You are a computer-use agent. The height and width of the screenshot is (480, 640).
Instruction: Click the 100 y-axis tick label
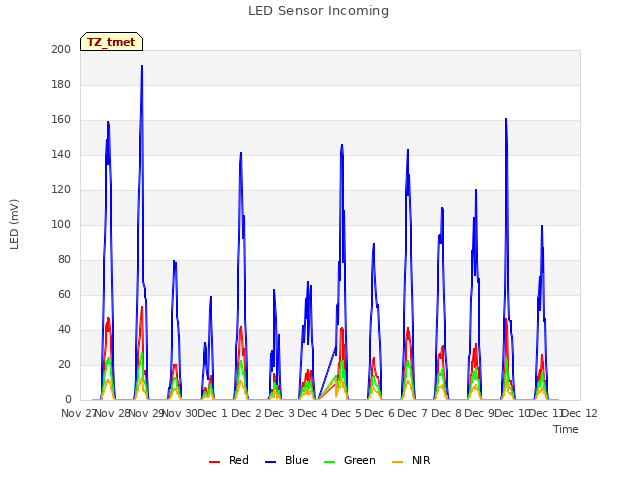[x=61, y=224]
